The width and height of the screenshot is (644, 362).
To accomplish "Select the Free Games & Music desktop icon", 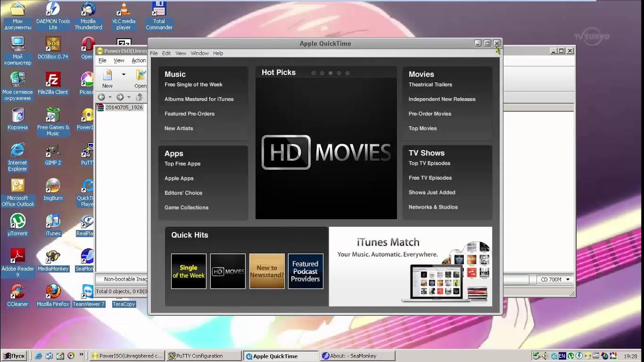I will pyautogui.click(x=53, y=122).
